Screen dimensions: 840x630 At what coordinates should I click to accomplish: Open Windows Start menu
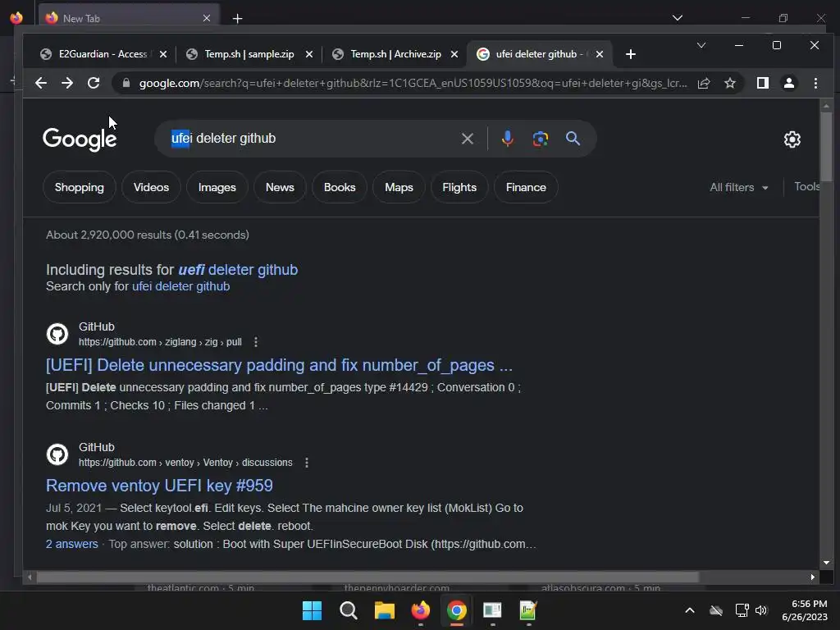click(x=312, y=610)
